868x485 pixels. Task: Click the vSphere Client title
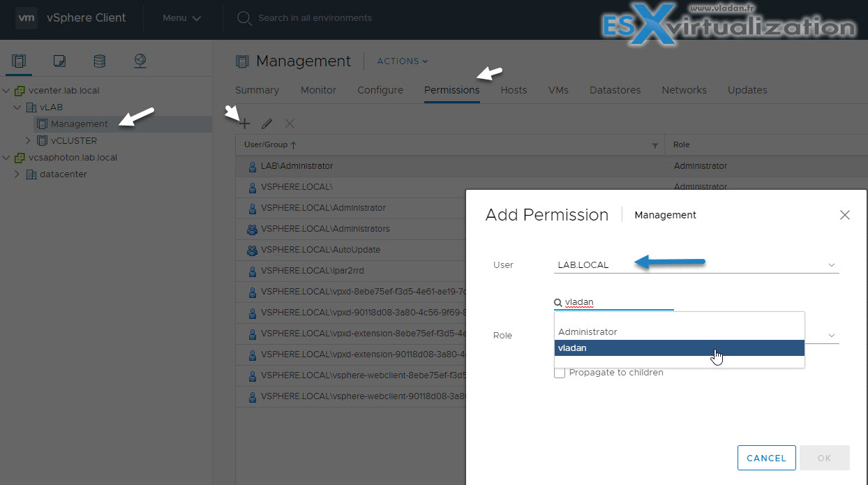87,18
